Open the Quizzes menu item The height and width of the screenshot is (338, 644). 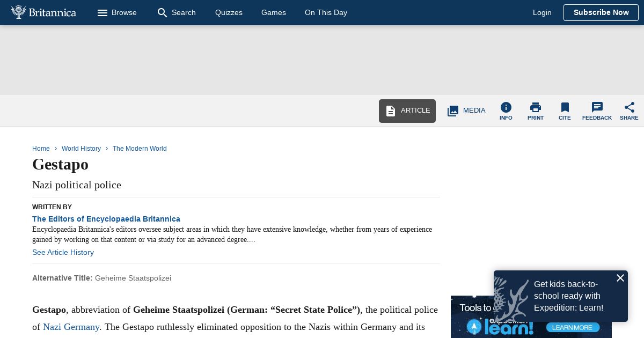[x=229, y=12]
